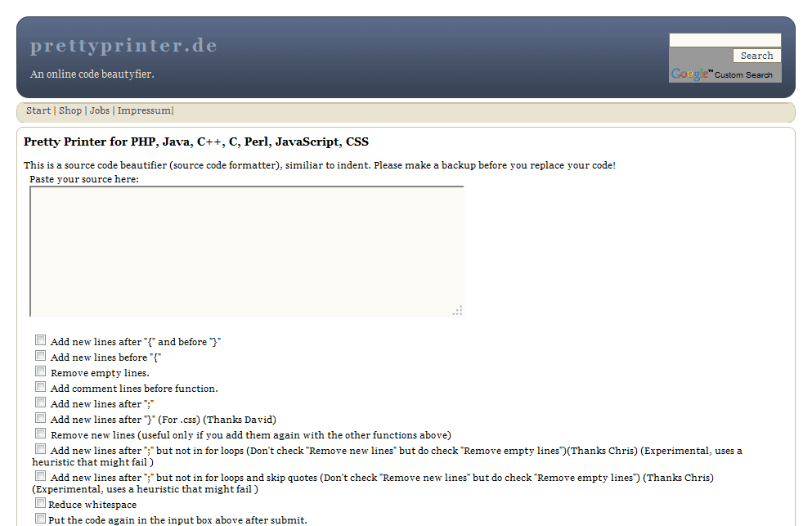Click inside the source code text area
The width and height of the screenshot is (812, 526).
click(246, 251)
